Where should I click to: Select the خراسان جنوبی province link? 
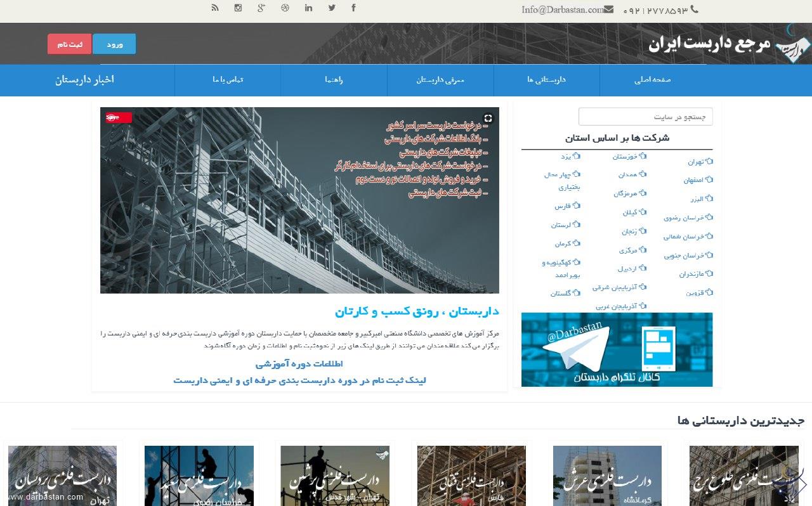pos(688,256)
